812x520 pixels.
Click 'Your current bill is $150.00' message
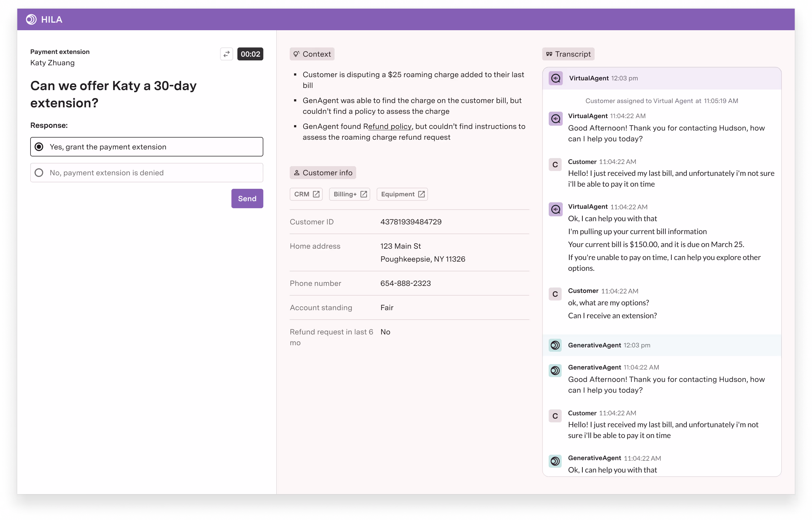click(656, 244)
